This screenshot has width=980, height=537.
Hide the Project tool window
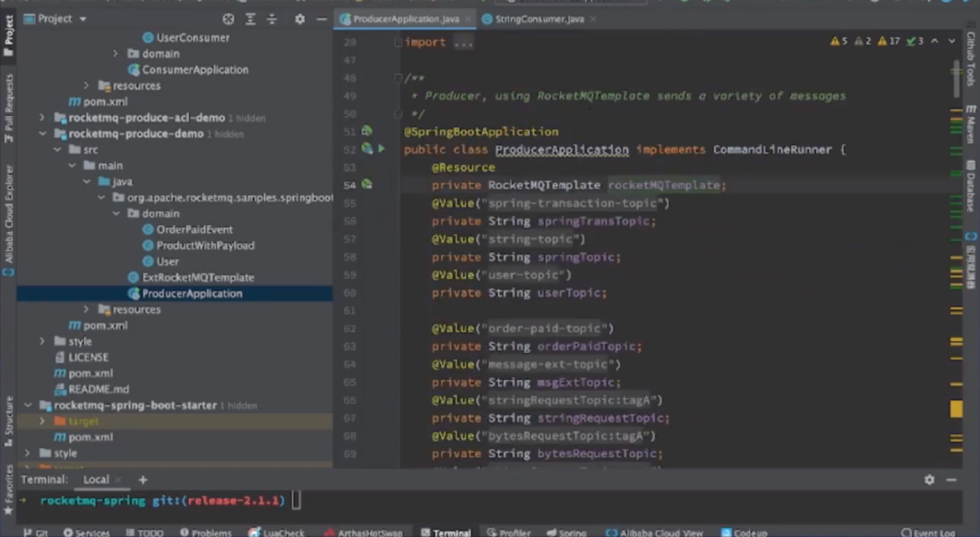click(321, 19)
